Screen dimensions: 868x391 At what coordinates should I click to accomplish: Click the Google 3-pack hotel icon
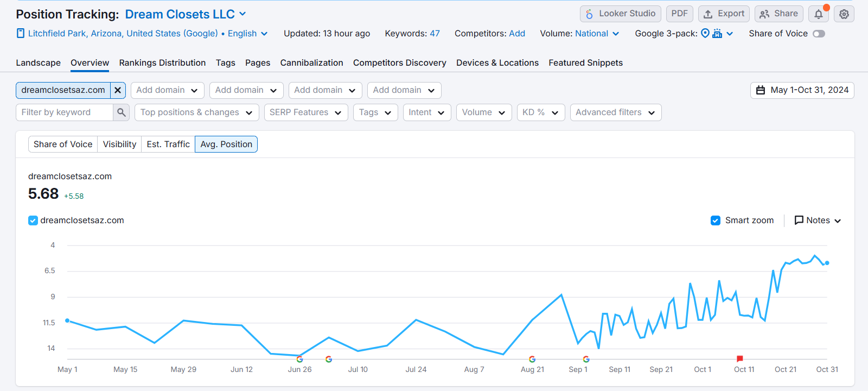click(x=717, y=34)
